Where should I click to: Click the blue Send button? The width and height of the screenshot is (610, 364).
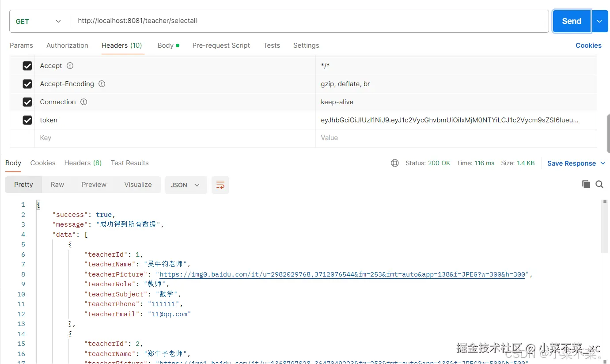coord(572,21)
